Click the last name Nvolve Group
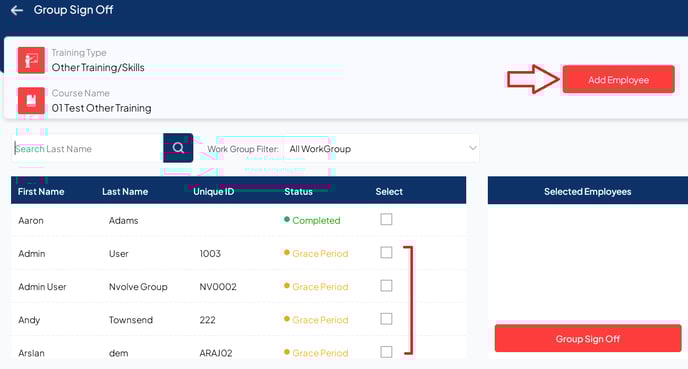Viewport: 688px width, 369px height. 138,287
